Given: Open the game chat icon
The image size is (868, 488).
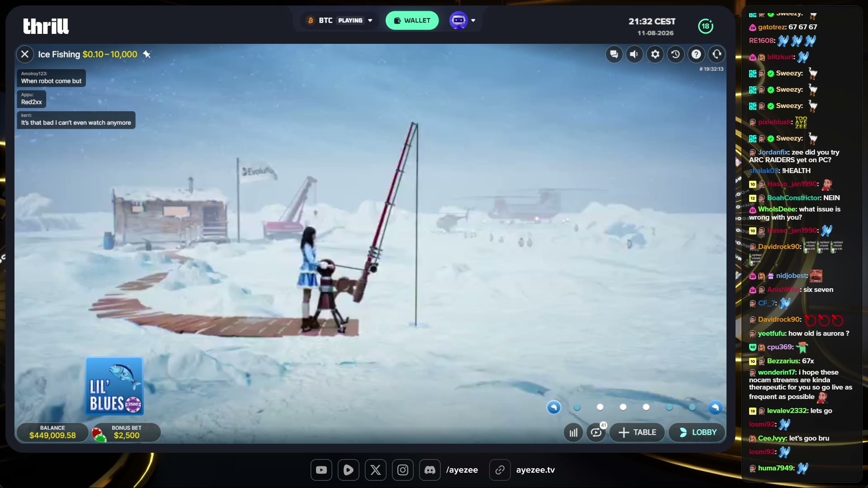Looking at the screenshot, I should coord(614,55).
